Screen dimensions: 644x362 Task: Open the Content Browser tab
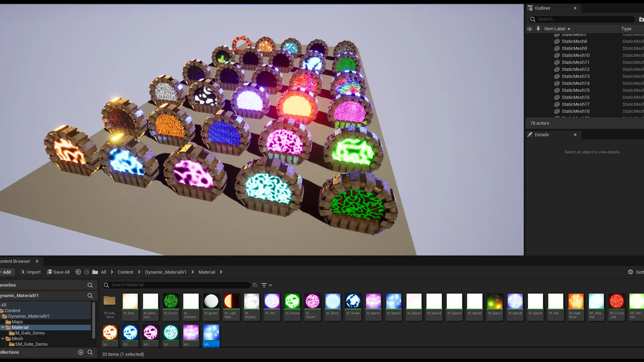[15, 261]
